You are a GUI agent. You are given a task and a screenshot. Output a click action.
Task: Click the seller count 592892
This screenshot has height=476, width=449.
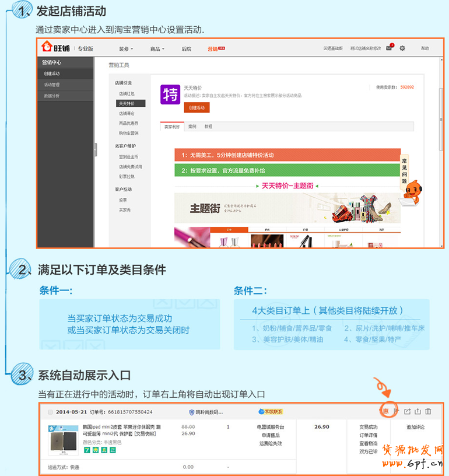coord(407,87)
